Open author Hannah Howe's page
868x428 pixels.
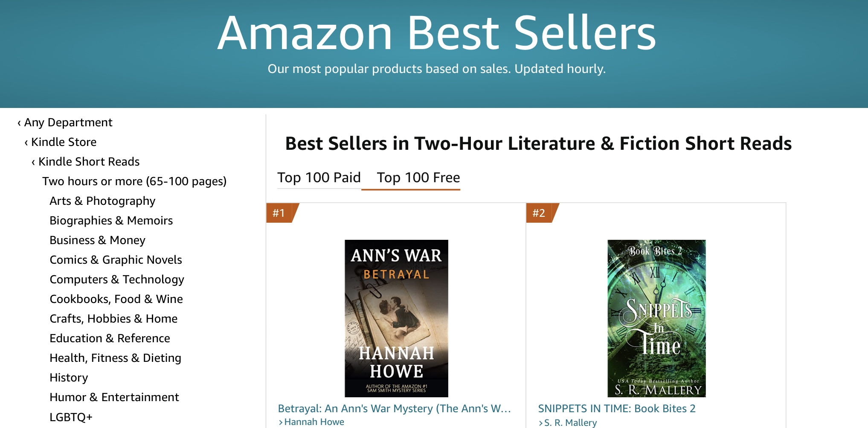(314, 422)
